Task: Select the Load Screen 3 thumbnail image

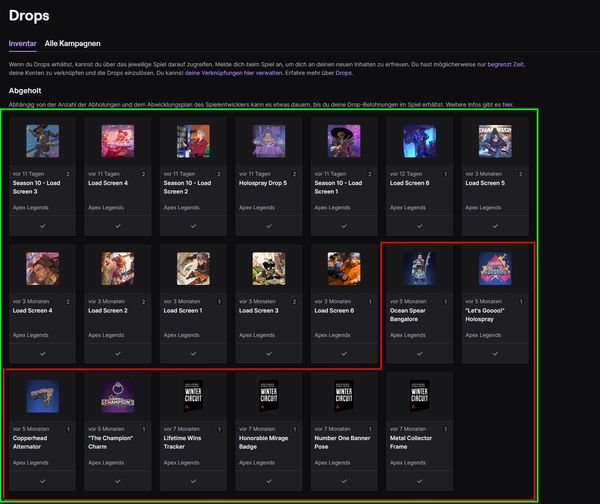Action: [269, 269]
